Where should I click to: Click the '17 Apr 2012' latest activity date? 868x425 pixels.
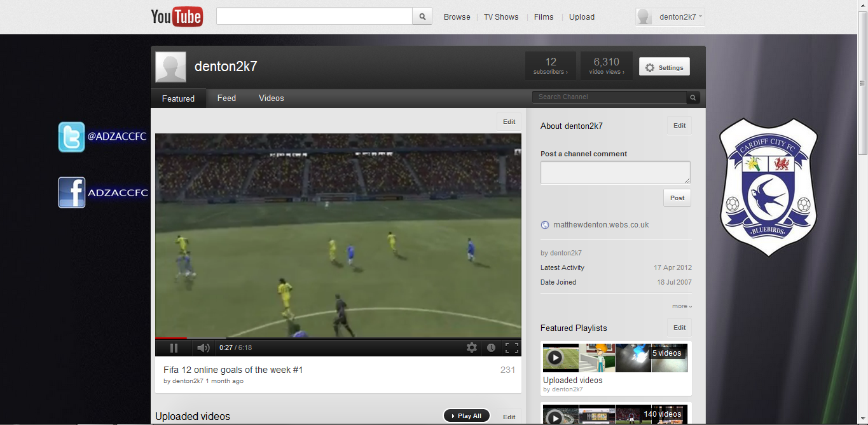pos(673,267)
